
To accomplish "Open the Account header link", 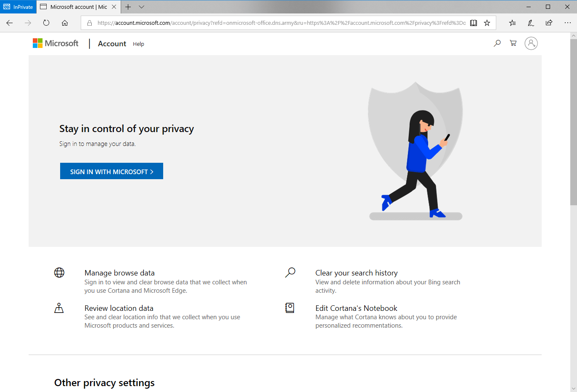I will pos(112,44).
